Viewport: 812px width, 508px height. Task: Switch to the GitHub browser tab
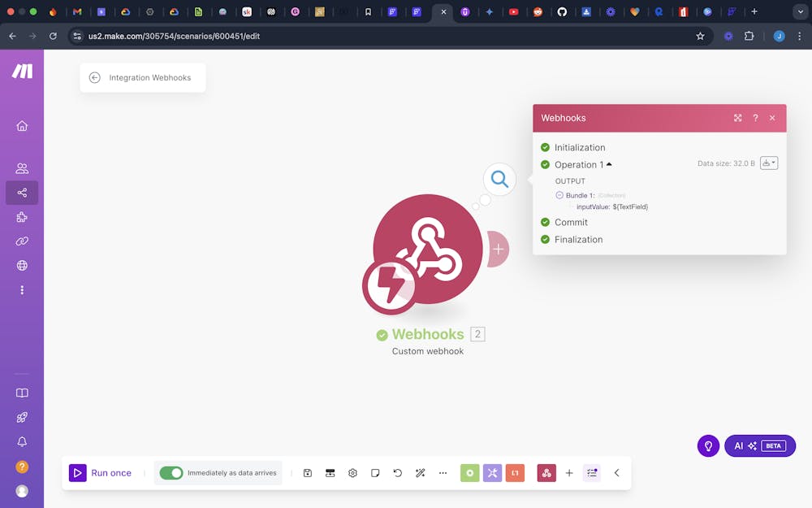(x=562, y=11)
